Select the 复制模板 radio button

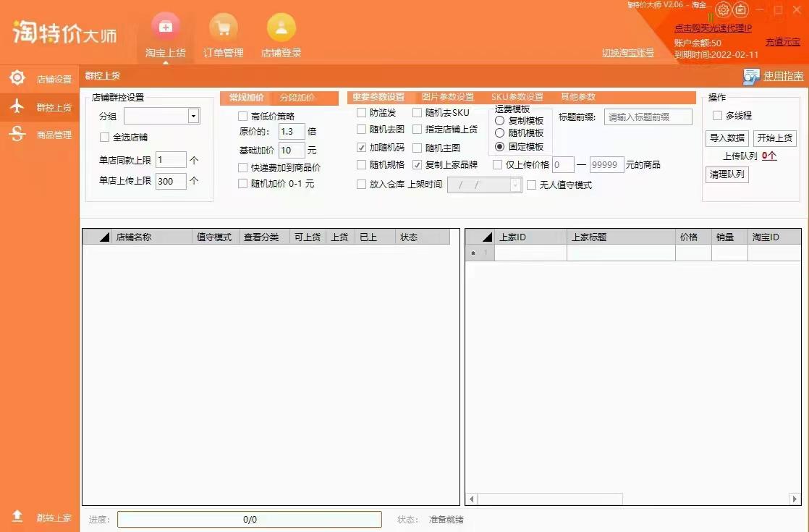pyautogui.click(x=499, y=120)
